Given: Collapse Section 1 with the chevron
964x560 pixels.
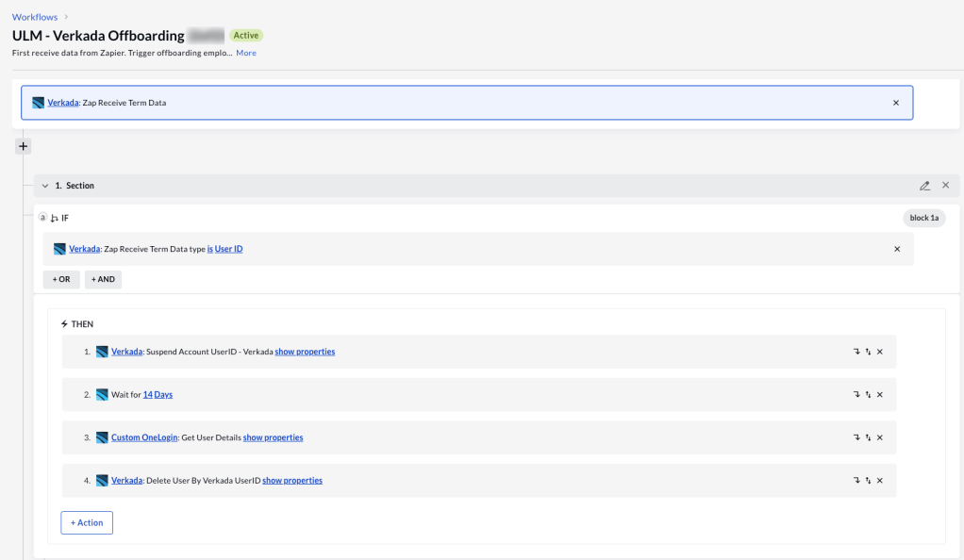Looking at the screenshot, I should coord(44,186).
